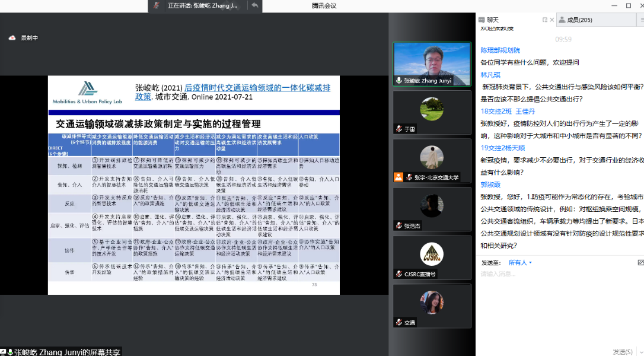The width and height of the screenshot is (644, 356).
Task: Click the cloud recording status icon
Action: 12,38
